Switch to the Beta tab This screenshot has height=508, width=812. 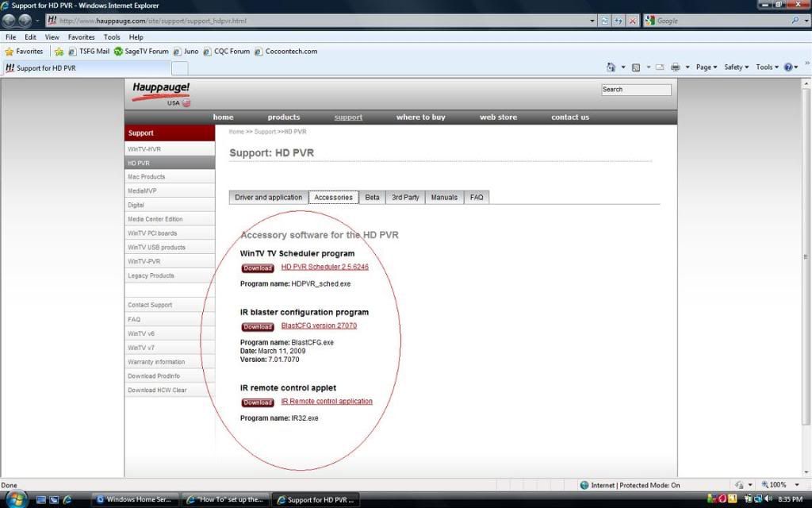point(372,198)
